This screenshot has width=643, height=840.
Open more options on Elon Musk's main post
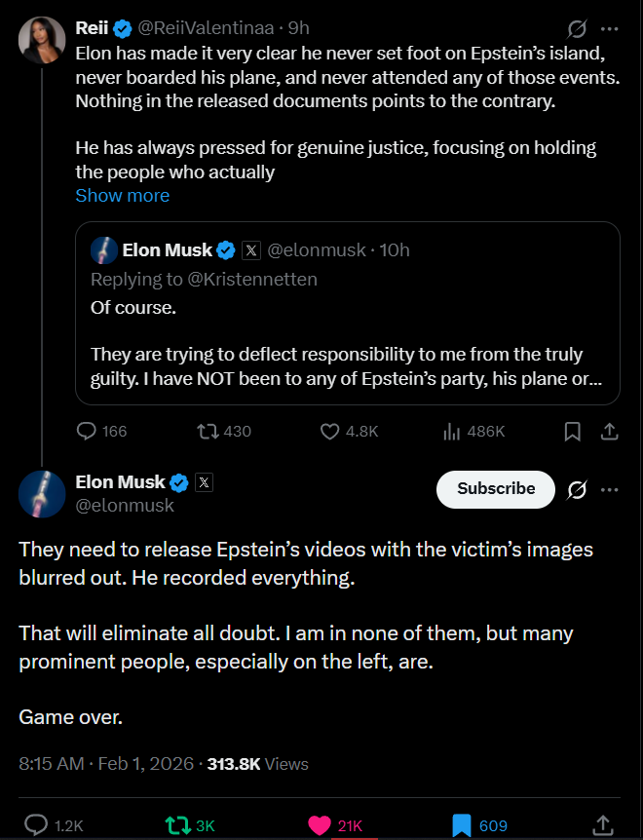coord(610,489)
